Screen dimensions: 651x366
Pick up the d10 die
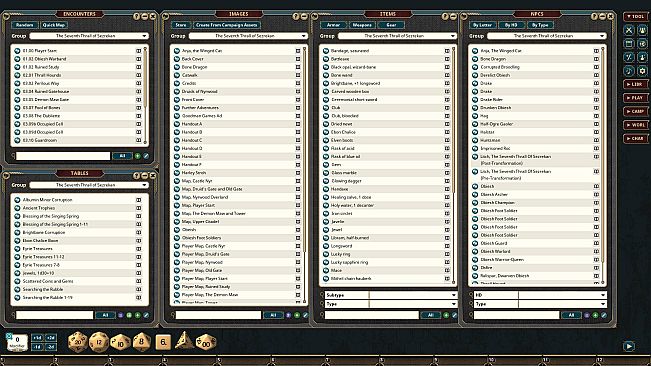120,342
